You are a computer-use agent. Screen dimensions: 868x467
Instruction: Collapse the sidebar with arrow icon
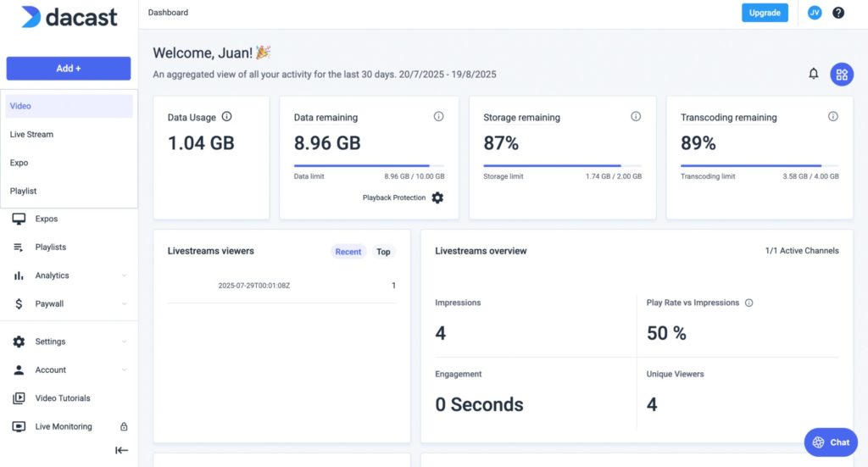121,450
